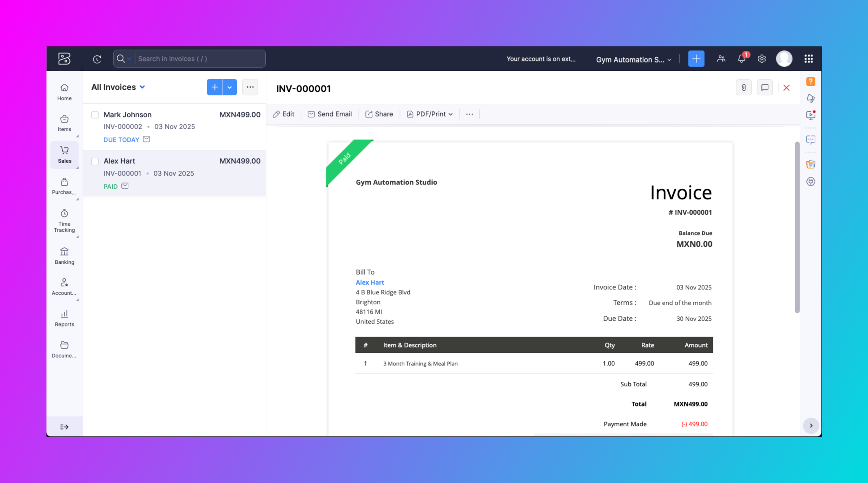Open the PDF/Print dropdown
Image resolution: width=868 pixels, height=483 pixels.
(430, 114)
